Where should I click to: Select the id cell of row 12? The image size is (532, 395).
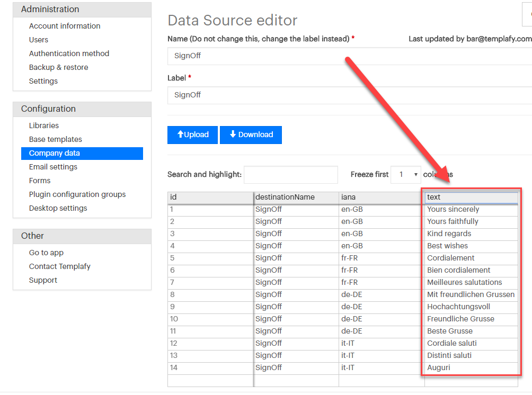click(210, 344)
